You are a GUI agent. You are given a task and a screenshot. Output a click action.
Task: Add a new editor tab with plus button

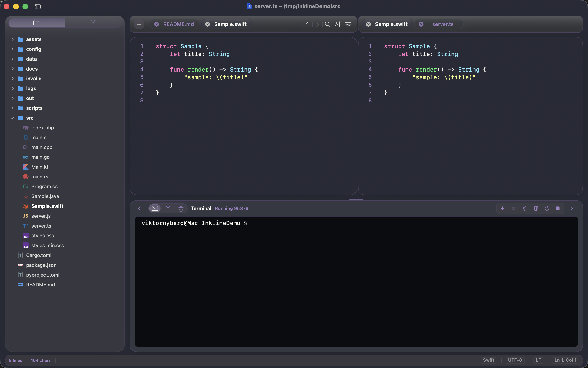139,24
